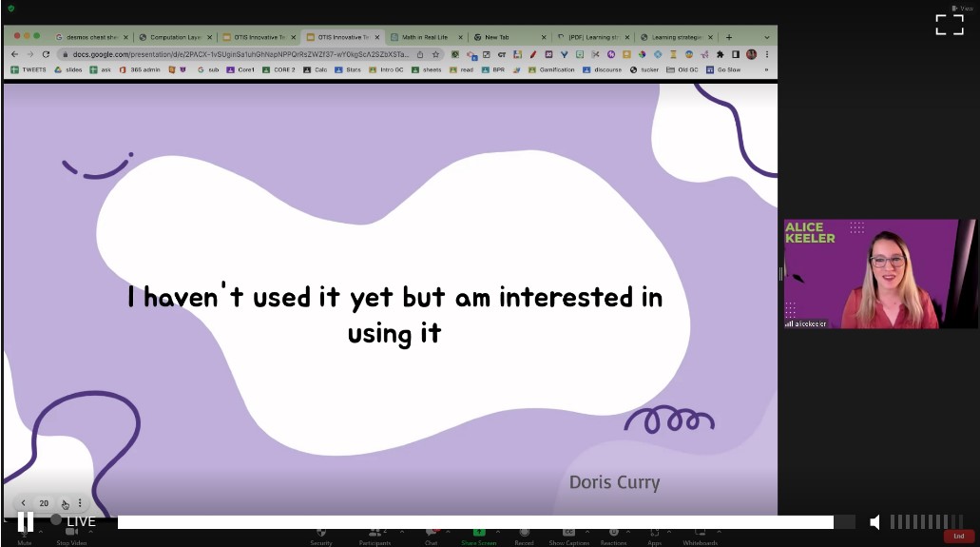Image resolution: width=980 pixels, height=547 pixels.
Task: Pause the live video playback
Action: coord(25,521)
